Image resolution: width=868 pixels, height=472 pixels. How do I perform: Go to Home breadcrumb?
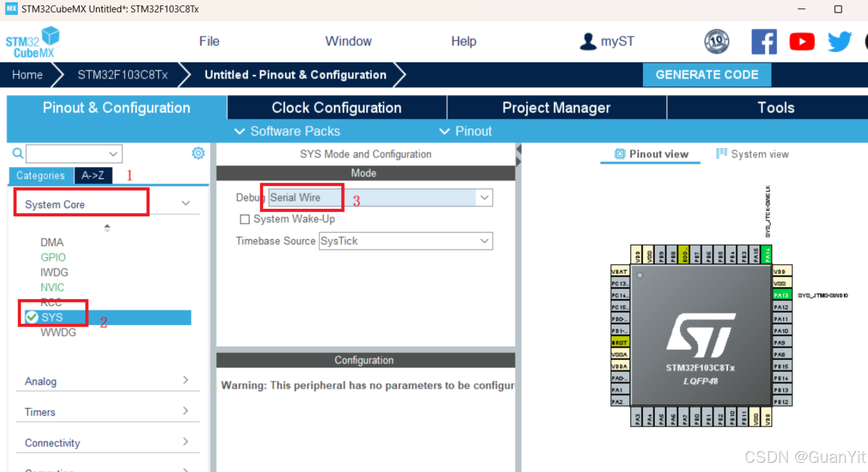tap(27, 75)
